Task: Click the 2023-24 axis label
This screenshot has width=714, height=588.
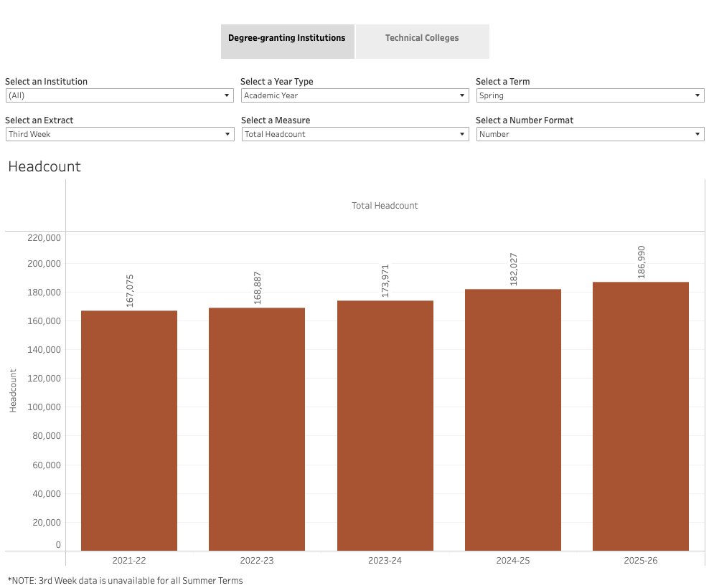Action: (x=385, y=560)
